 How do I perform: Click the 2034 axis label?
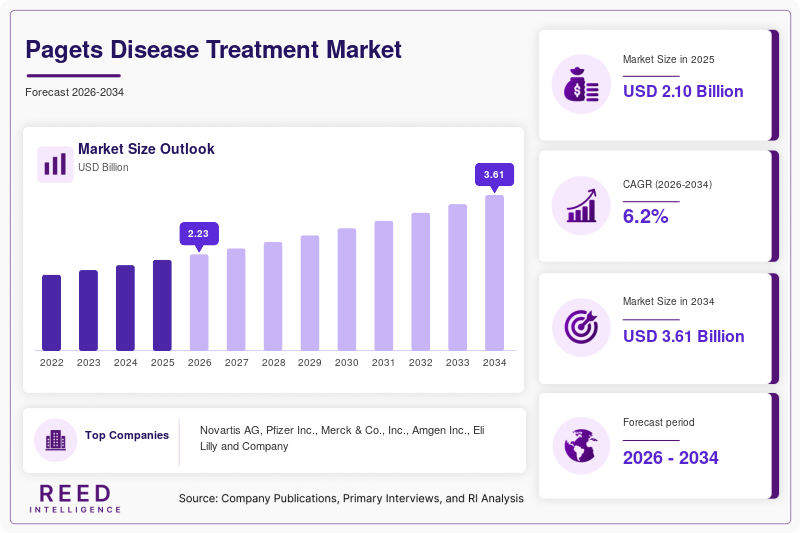click(494, 363)
